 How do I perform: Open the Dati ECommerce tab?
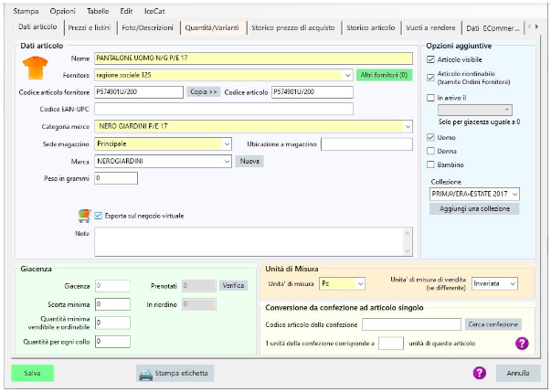point(493,28)
